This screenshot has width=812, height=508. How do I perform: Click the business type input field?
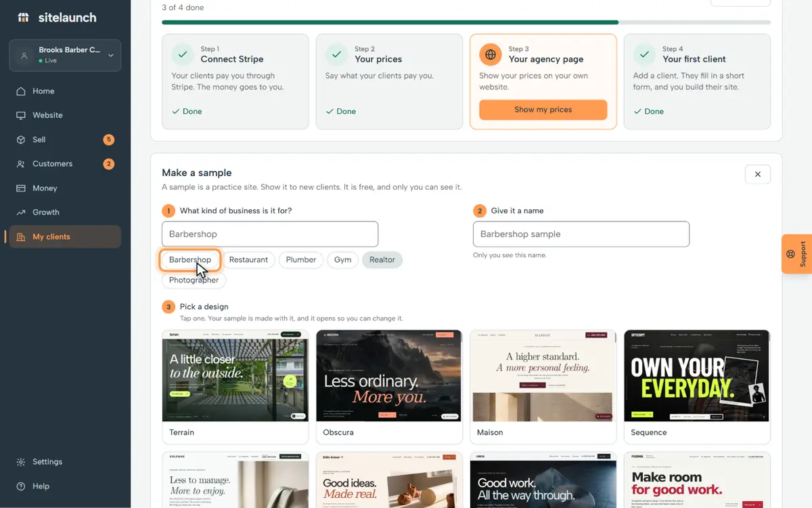[x=270, y=234]
